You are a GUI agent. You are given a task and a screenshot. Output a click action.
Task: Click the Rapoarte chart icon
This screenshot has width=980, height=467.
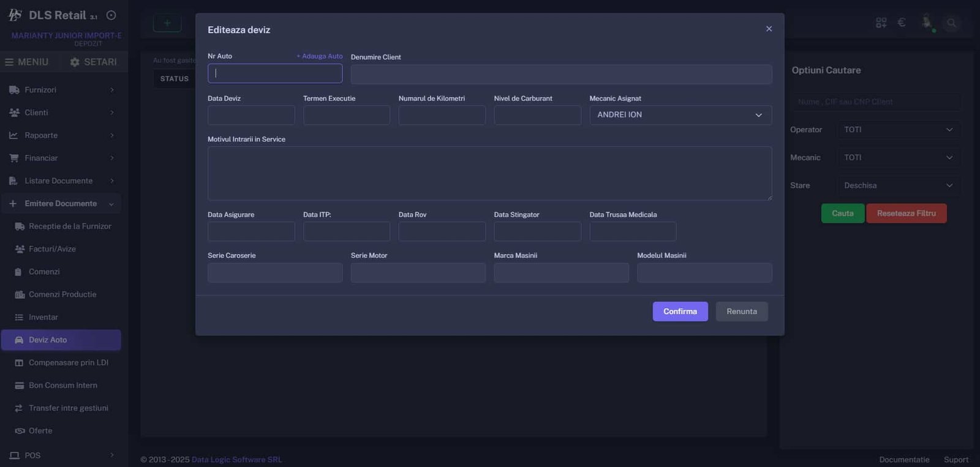(13, 135)
